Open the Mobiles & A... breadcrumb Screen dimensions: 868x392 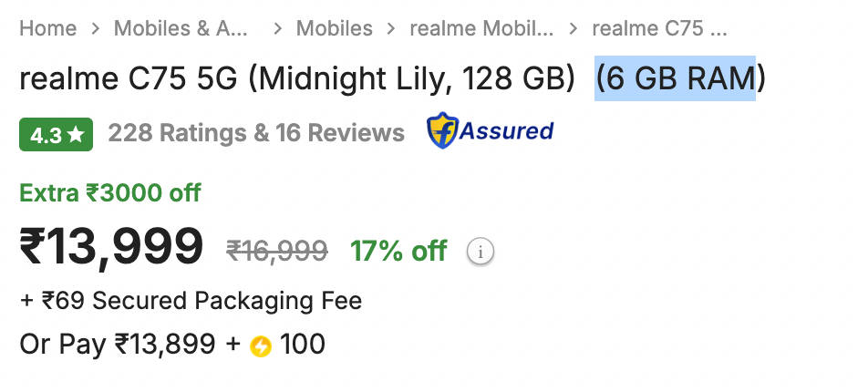(x=181, y=28)
